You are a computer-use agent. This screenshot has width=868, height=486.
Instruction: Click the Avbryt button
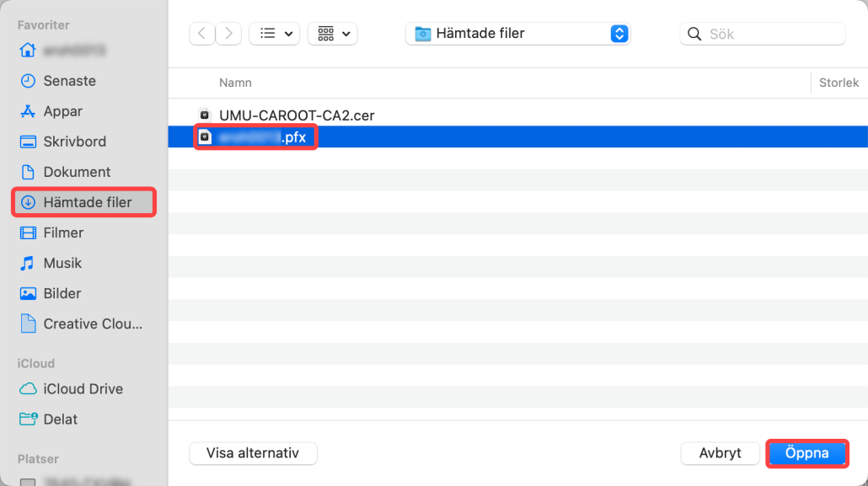pyautogui.click(x=721, y=453)
